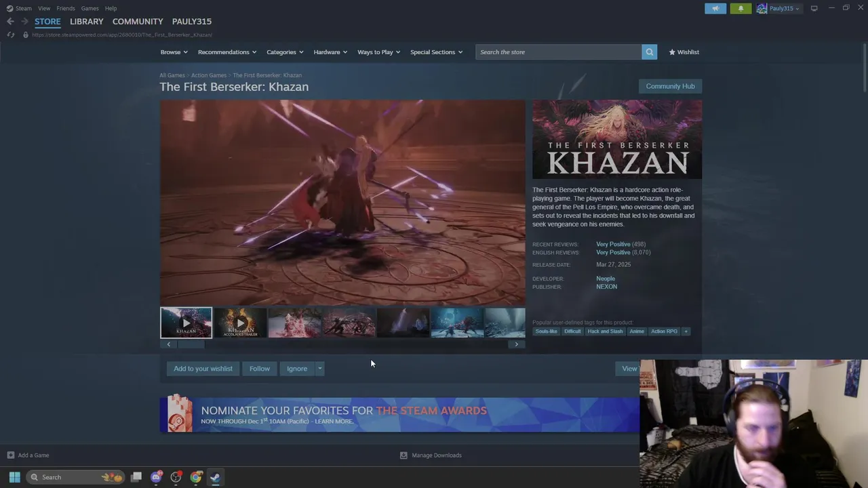868x488 pixels.
Task: Expand the Categories dropdown
Action: point(285,52)
